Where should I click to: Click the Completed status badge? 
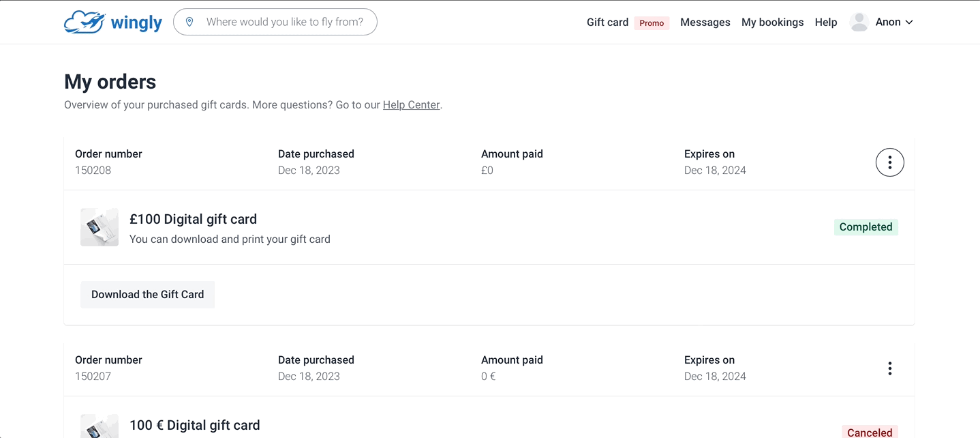coord(866,227)
